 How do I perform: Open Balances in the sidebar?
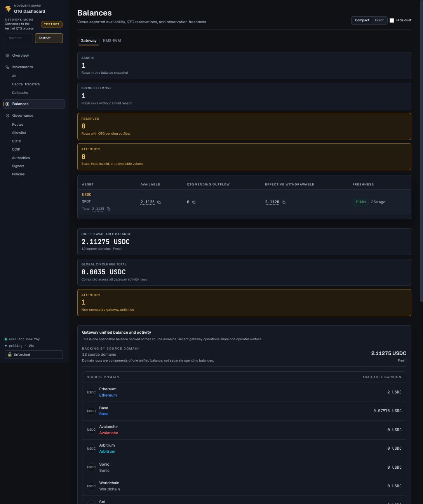click(x=33, y=104)
